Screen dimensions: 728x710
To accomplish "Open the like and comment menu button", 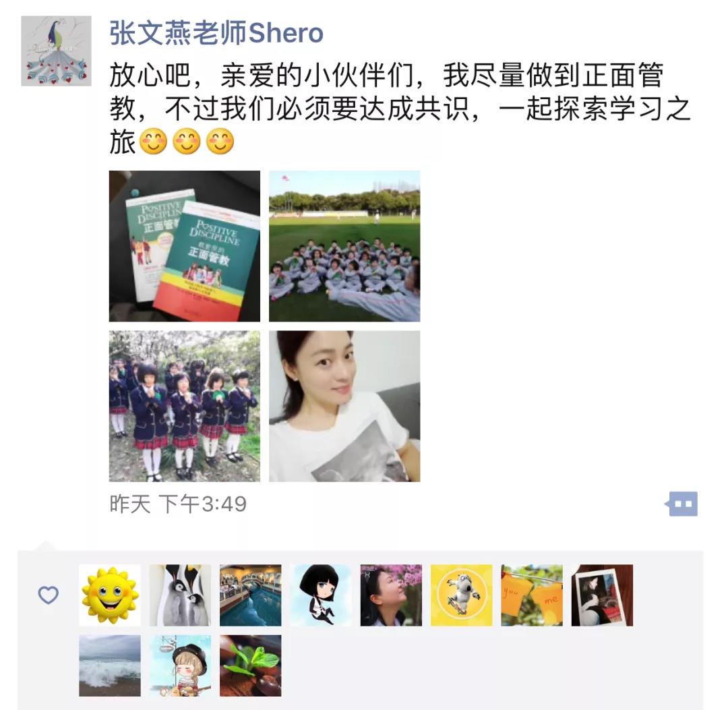I will coord(681,504).
